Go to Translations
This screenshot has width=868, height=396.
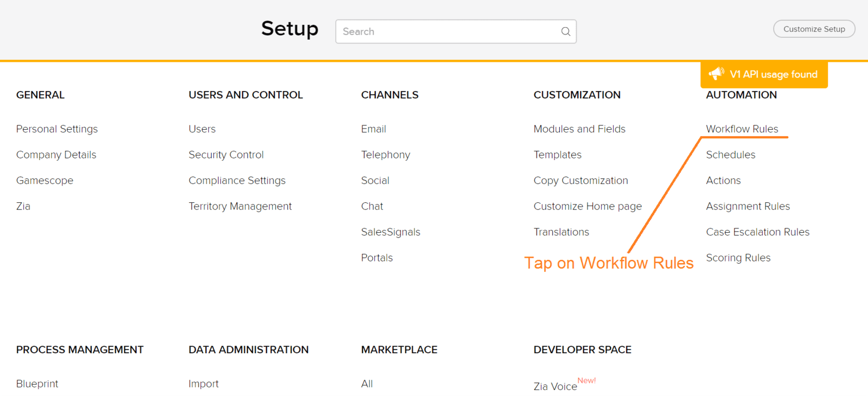point(561,232)
